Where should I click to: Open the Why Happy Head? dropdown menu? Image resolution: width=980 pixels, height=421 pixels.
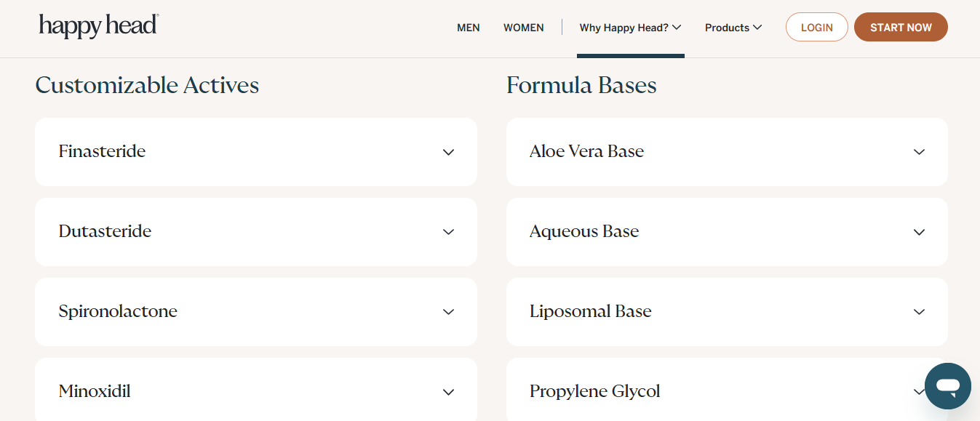tap(630, 28)
